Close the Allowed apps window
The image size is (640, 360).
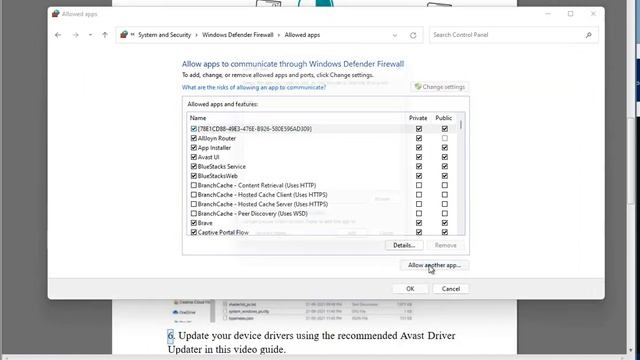(x=593, y=14)
